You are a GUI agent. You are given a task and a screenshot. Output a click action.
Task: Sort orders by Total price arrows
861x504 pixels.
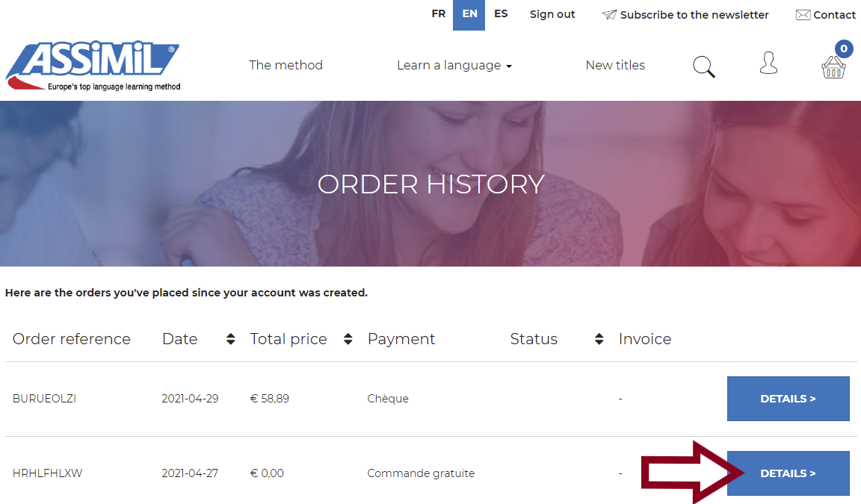pos(348,339)
